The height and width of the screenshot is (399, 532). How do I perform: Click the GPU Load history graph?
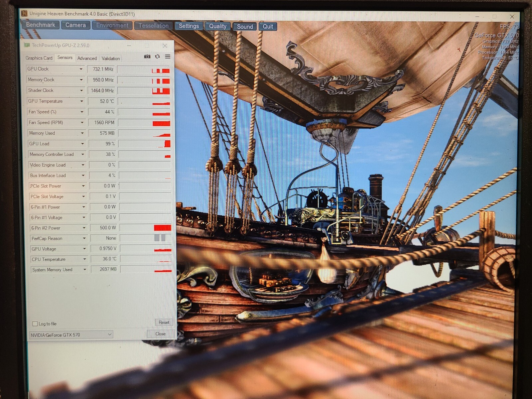tap(145, 144)
